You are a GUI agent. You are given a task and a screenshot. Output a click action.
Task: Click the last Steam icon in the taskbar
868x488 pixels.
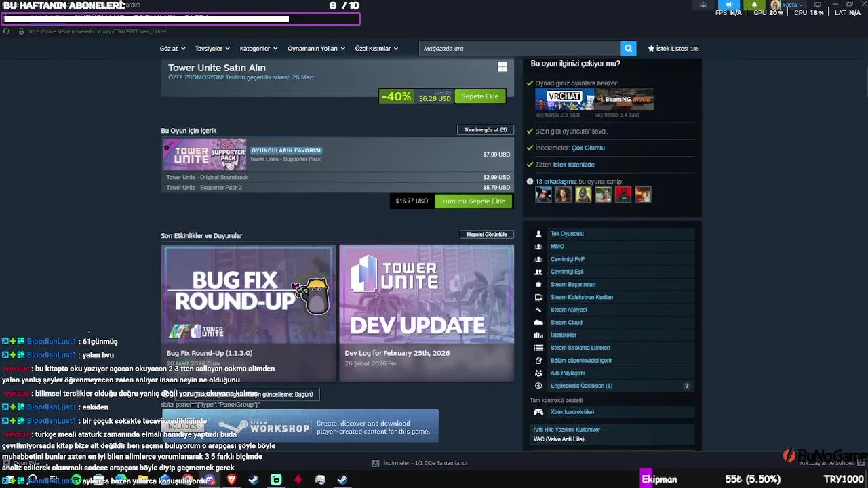pos(342,480)
